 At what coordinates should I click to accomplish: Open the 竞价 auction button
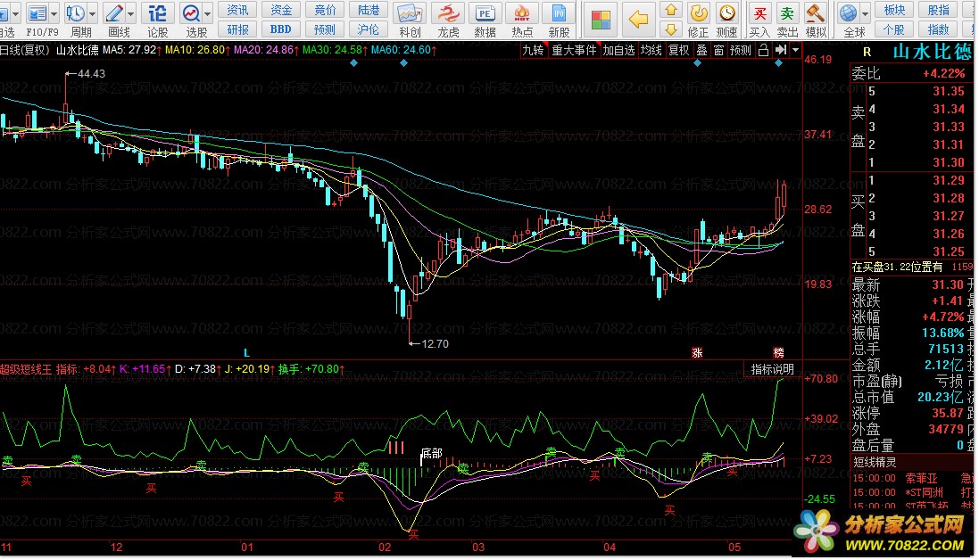(325, 10)
